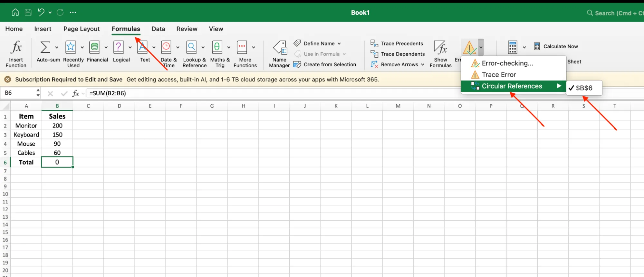
Task: Click Trace Precedents
Action: [x=397, y=43]
